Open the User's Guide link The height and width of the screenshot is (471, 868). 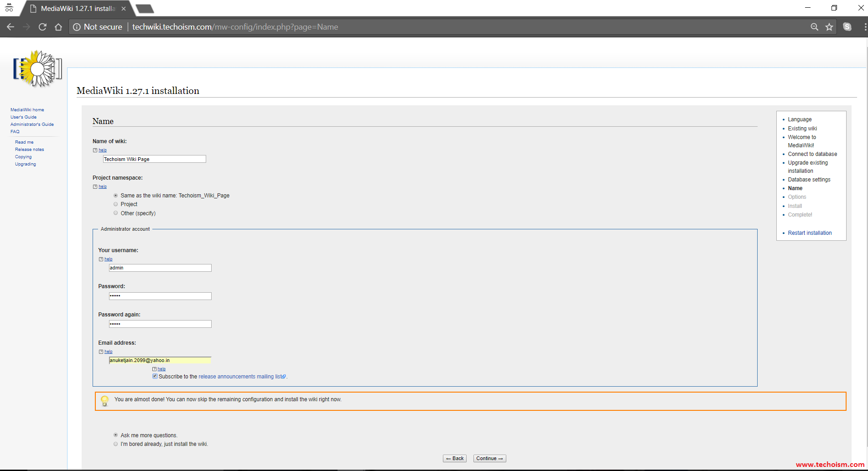pyautogui.click(x=23, y=117)
